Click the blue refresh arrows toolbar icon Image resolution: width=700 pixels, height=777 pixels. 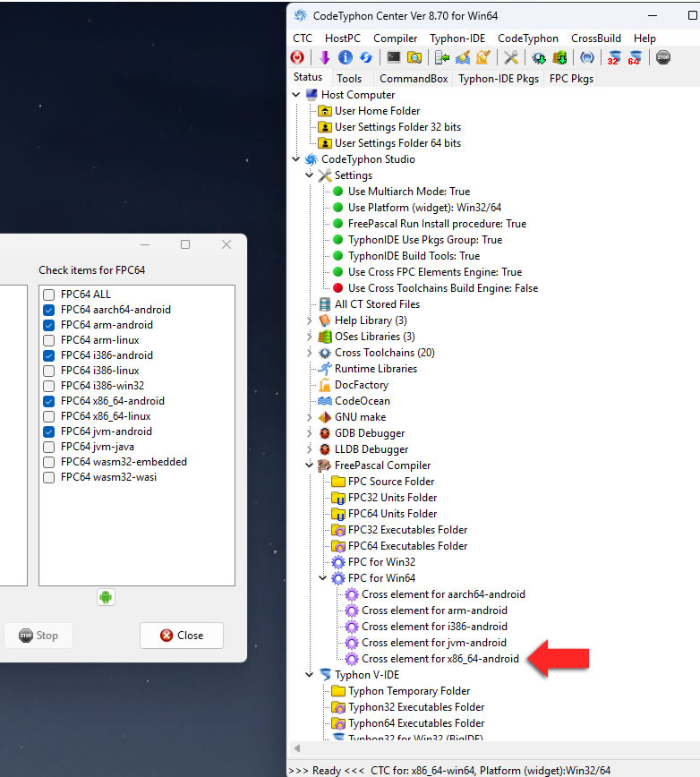click(366, 57)
